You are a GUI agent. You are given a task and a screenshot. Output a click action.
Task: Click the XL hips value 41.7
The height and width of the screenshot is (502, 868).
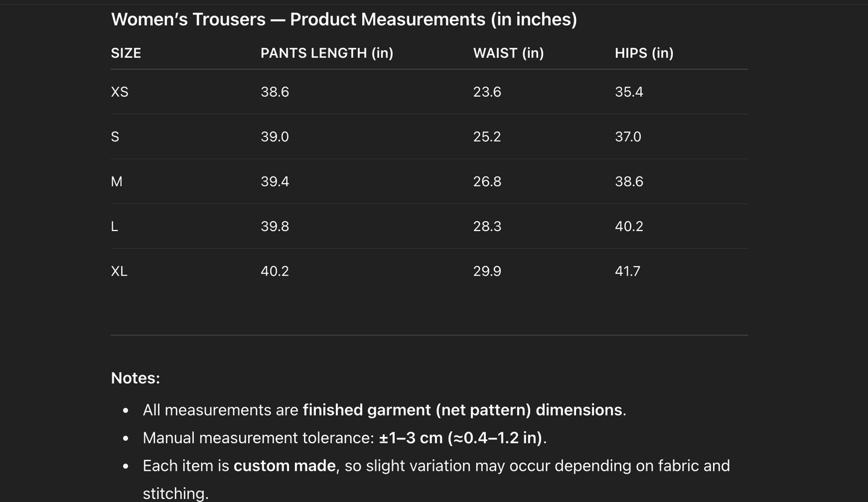coord(628,271)
